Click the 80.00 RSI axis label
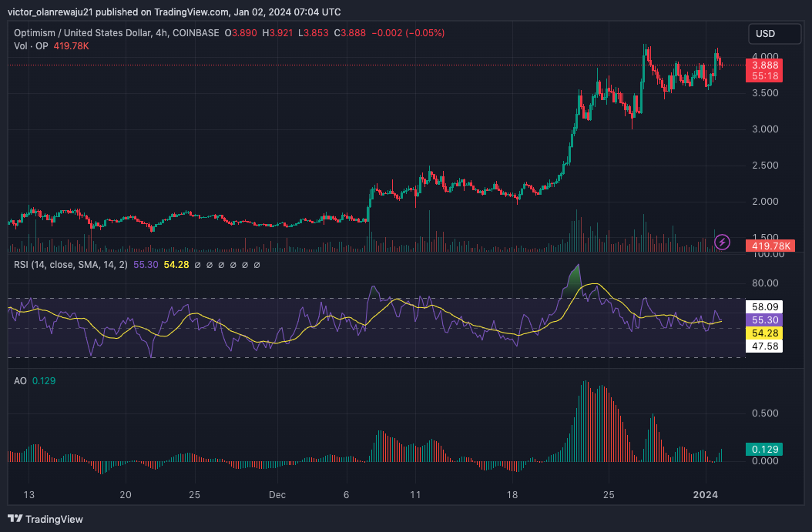Viewport: 812px width, 532px height. (x=765, y=283)
